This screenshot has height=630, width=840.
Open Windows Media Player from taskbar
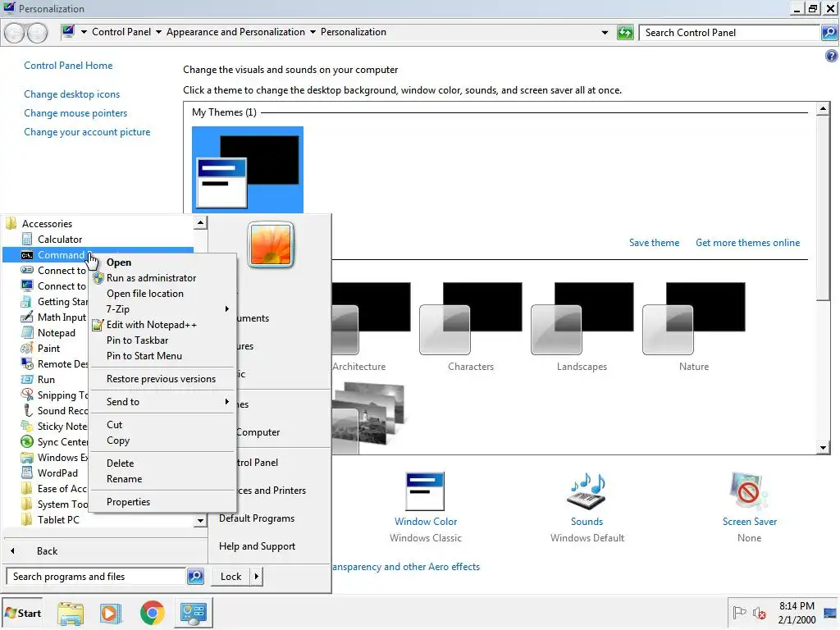pyautogui.click(x=111, y=614)
